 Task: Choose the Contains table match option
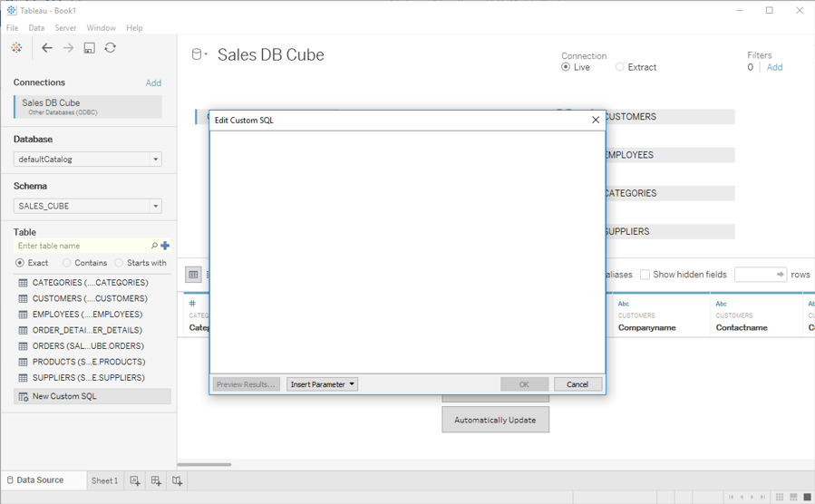(66, 263)
